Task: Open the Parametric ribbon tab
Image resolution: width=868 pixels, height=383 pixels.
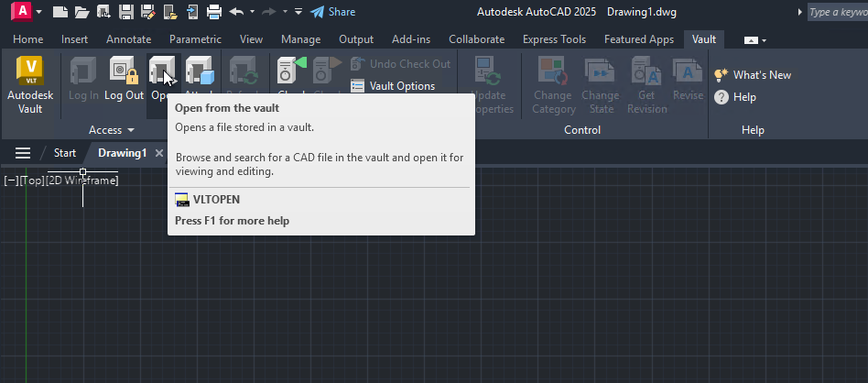Action: coord(195,39)
